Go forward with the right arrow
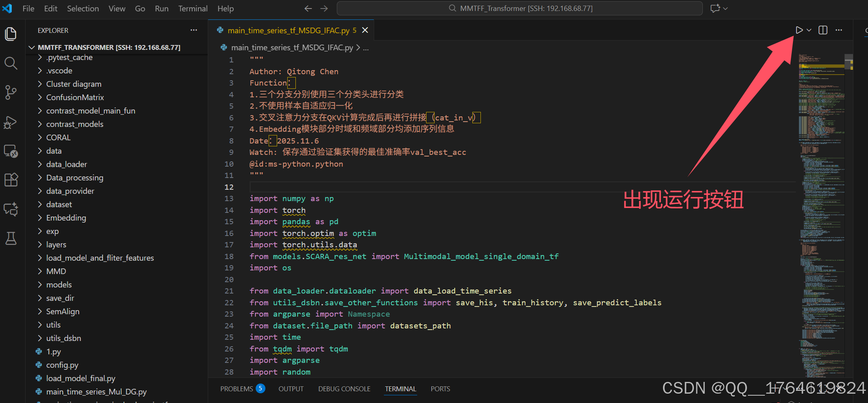This screenshot has width=868, height=403. pyautogui.click(x=324, y=9)
